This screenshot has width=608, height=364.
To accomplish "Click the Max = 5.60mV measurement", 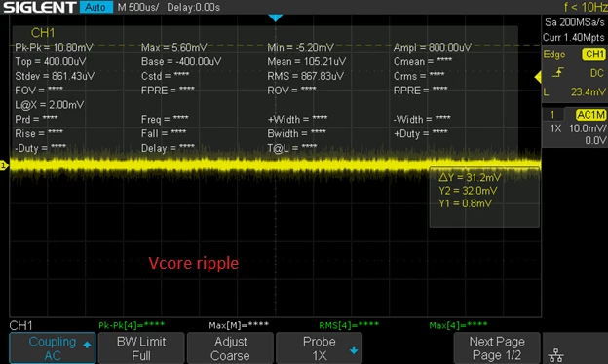I will [x=173, y=48].
